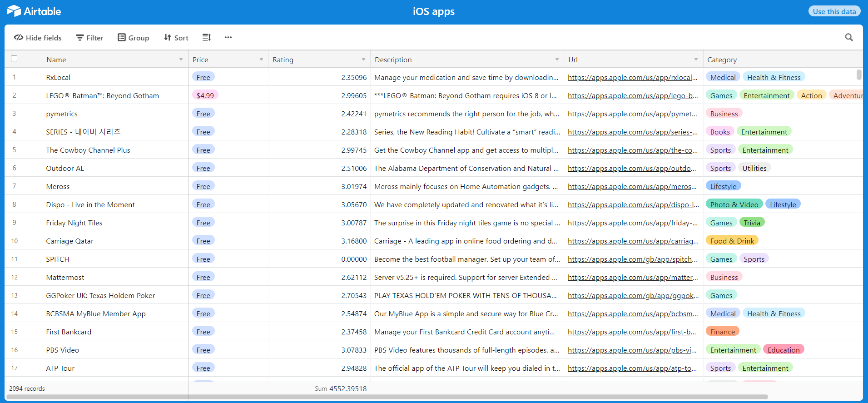Open Description column dropdown arrow
Viewport: 868px width, 403px height.
click(557, 60)
